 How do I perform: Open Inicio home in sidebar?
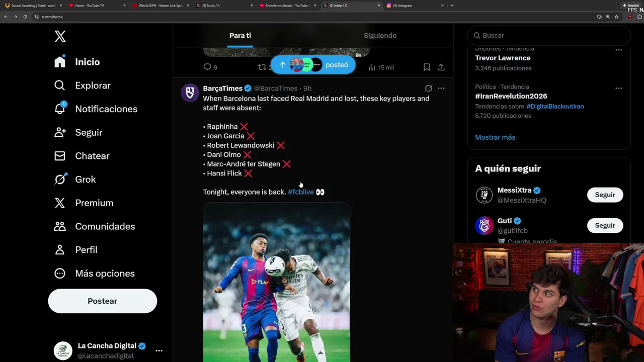[77, 62]
